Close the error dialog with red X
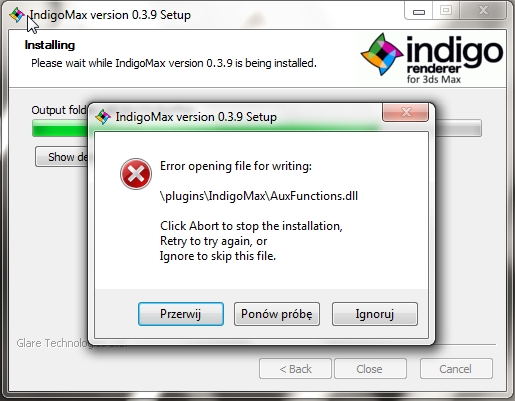 coord(405,112)
